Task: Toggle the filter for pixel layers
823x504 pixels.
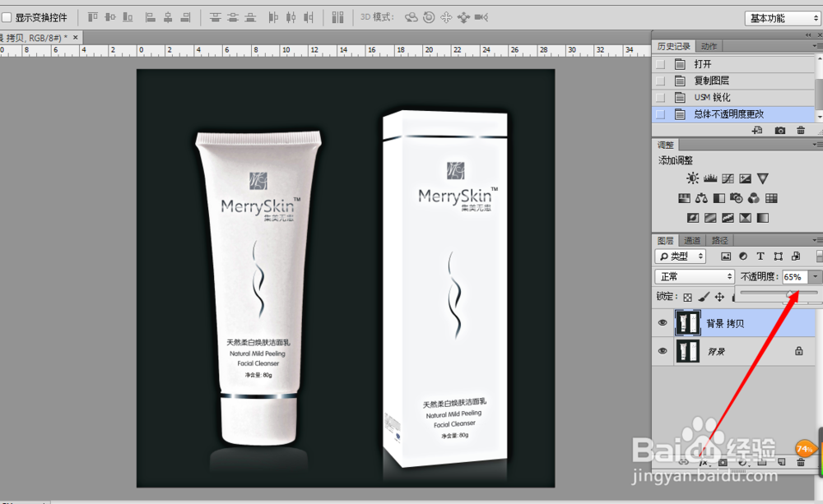Action: tap(725, 256)
